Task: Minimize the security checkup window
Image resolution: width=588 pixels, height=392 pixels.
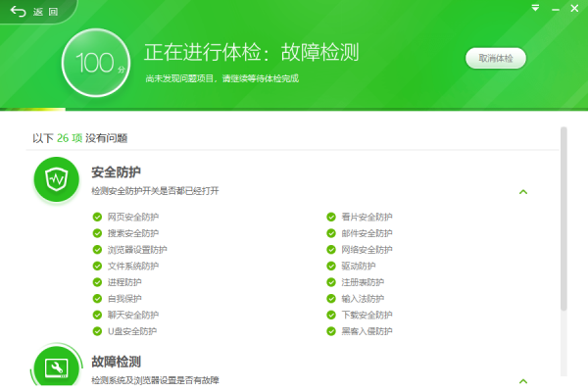Action: pos(556,9)
